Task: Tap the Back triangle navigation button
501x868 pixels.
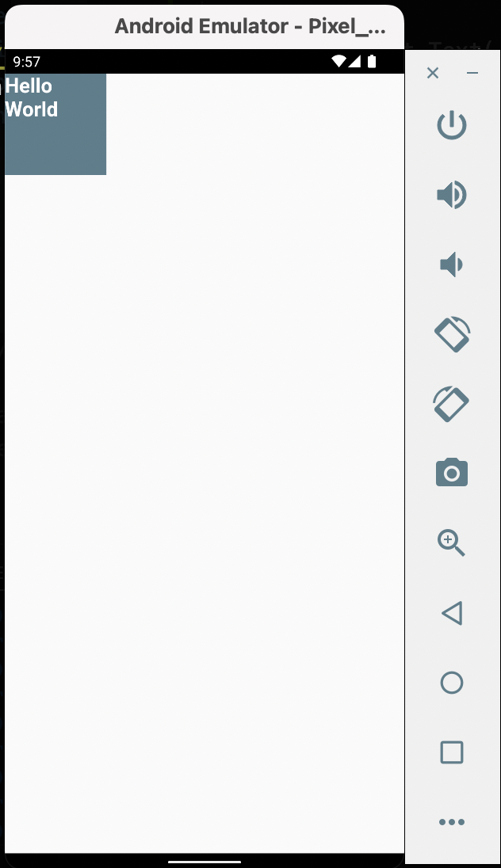Action: click(x=452, y=613)
